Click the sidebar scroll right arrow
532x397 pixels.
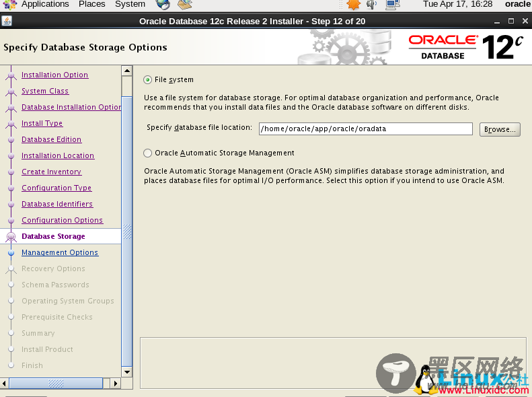click(116, 384)
